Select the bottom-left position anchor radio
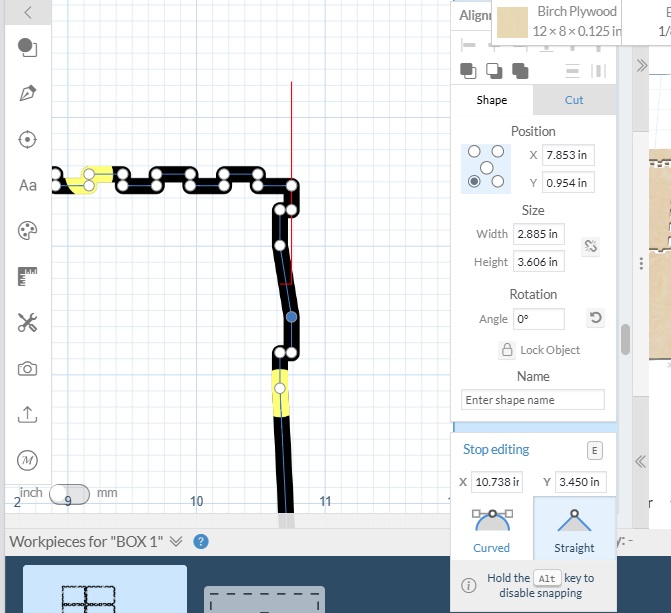Screen dimensions: 671x613 [x=474, y=182]
